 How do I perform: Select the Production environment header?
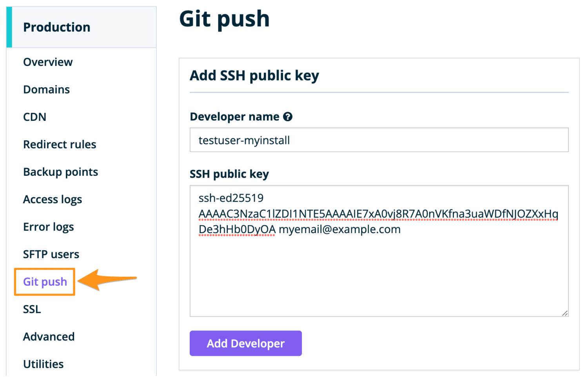pyautogui.click(x=56, y=27)
